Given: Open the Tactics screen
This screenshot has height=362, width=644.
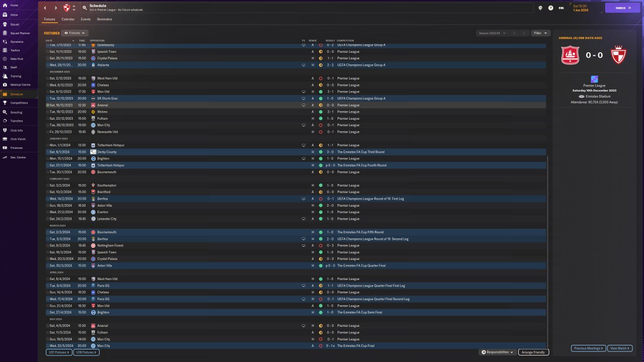Looking at the screenshot, I should [19, 50].
